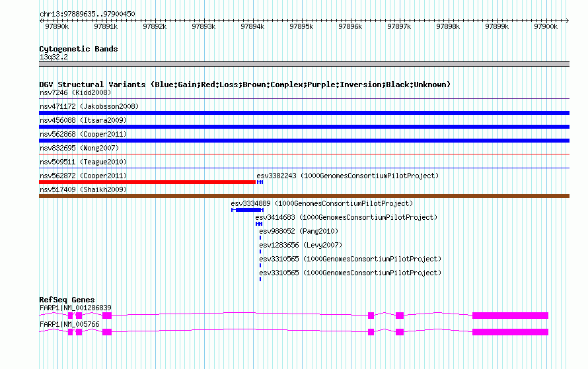Viewport: 588px width, 369px height.
Task: Click the 97894k ruler mark
Action: (252, 26)
